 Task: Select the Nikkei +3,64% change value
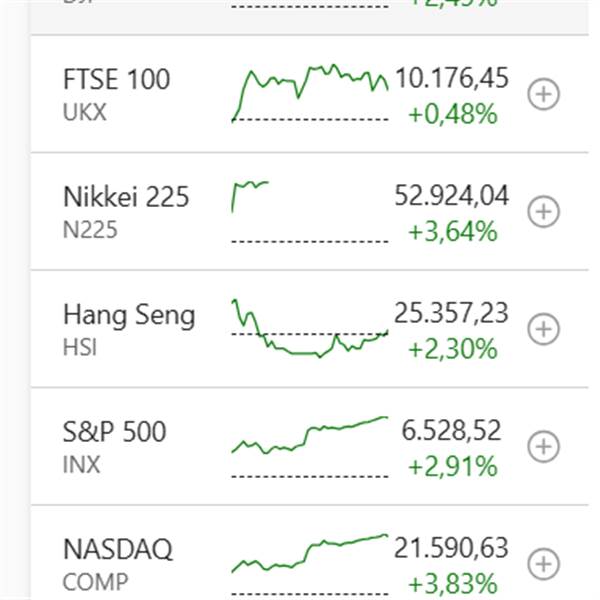pos(452,232)
